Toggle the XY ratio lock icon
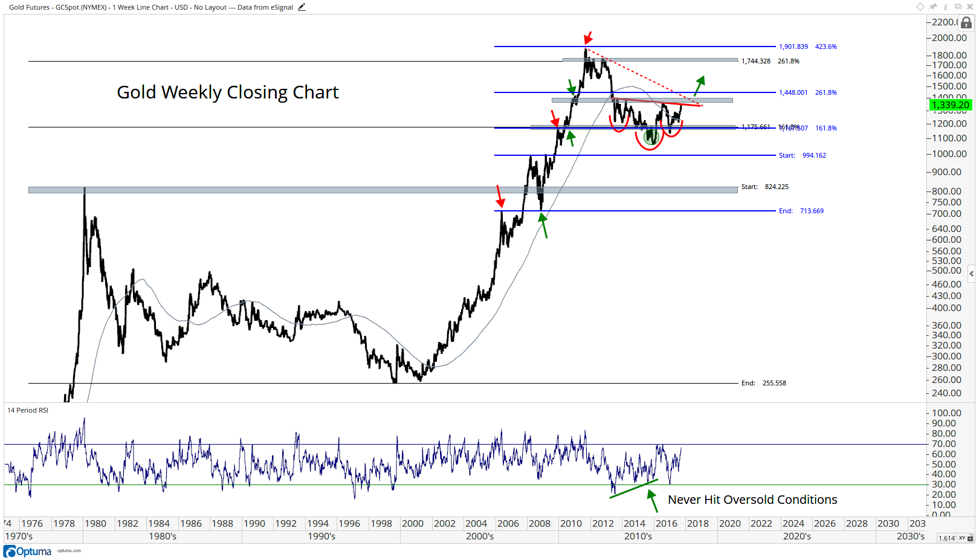Screen dimensions: 979x560 click(971, 538)
